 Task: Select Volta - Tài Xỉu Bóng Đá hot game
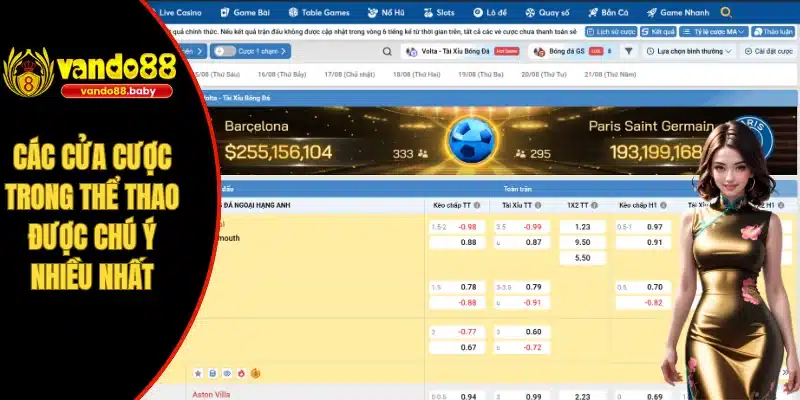coord(463,52)
